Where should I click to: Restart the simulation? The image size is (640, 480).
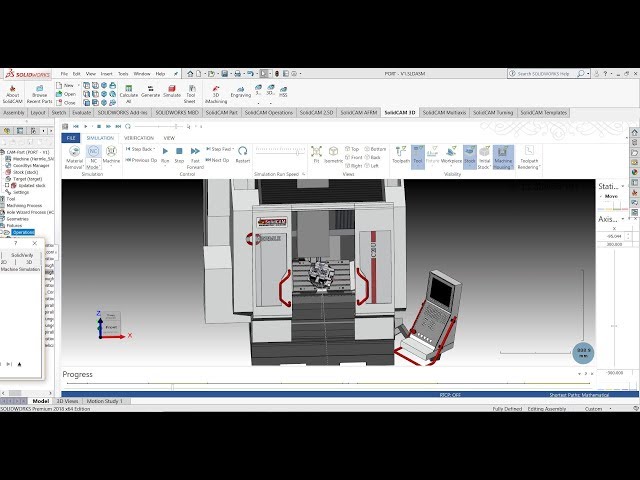click(242, 154)
